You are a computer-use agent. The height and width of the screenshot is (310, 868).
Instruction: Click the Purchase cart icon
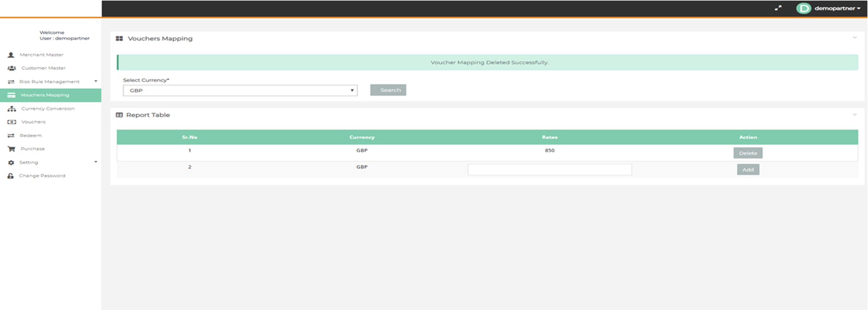point(11,149)
